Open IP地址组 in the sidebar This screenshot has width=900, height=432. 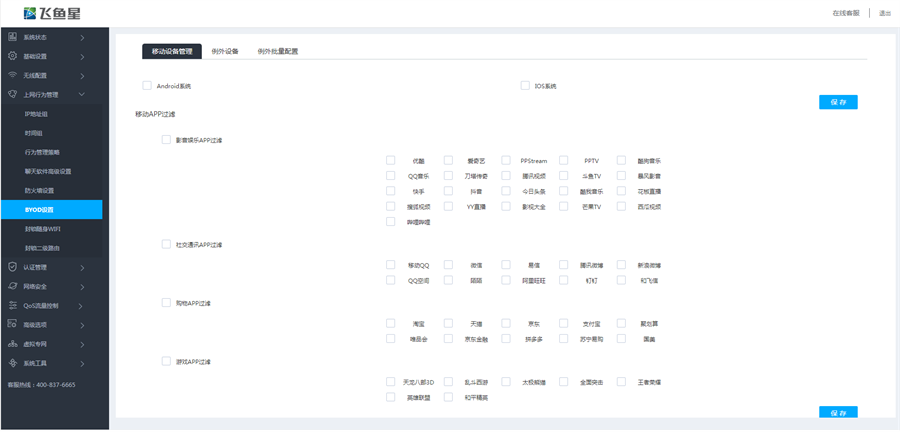(x=52, y=114)
